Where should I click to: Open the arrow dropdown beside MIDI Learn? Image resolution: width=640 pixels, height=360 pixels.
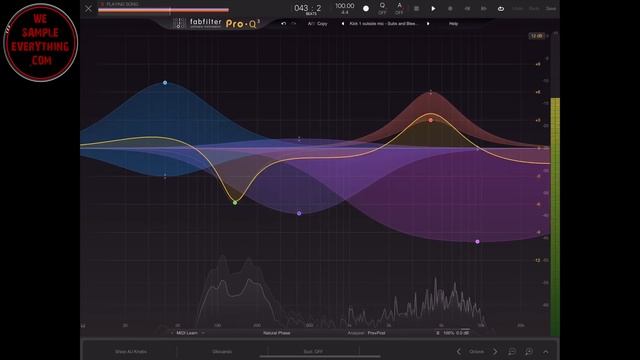pyautogui.click(x=203, y=333)
